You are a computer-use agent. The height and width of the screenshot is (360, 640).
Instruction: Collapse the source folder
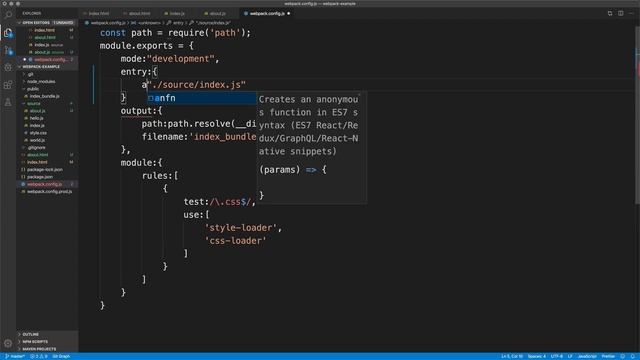click(x=33, y=104)
